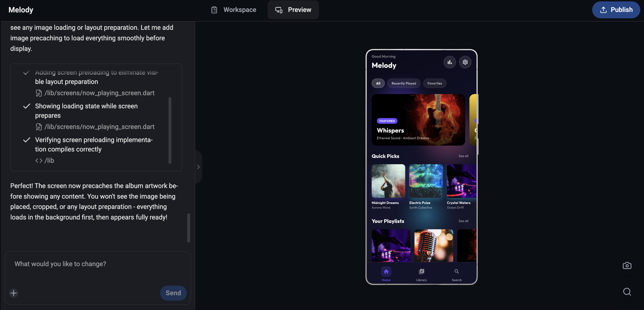644x310 pixels.
Task: Enable the Recently Played filter
Action: click(x=404, y=83)
